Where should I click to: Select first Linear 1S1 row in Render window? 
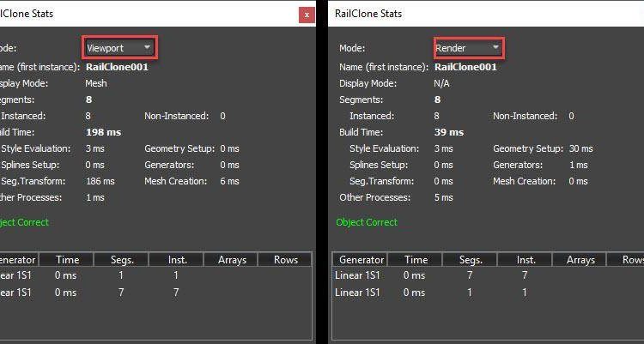(429, 275)
